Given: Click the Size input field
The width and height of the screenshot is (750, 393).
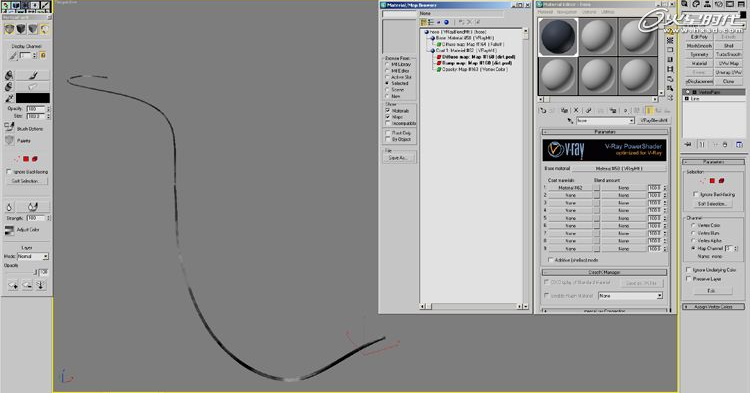Looking at the screenshot, I should pyautogui.click(x=36, y=116).
